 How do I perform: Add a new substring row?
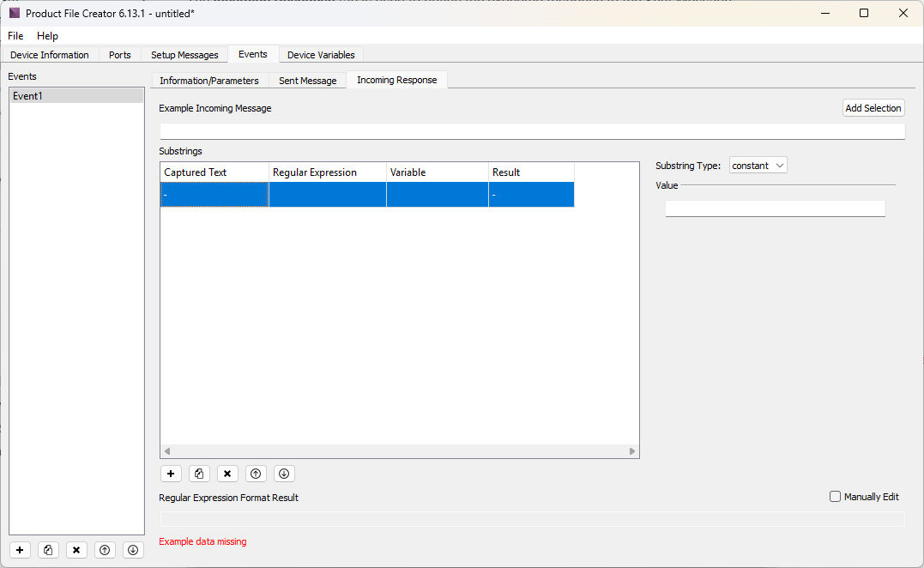(x=171, y=474)
